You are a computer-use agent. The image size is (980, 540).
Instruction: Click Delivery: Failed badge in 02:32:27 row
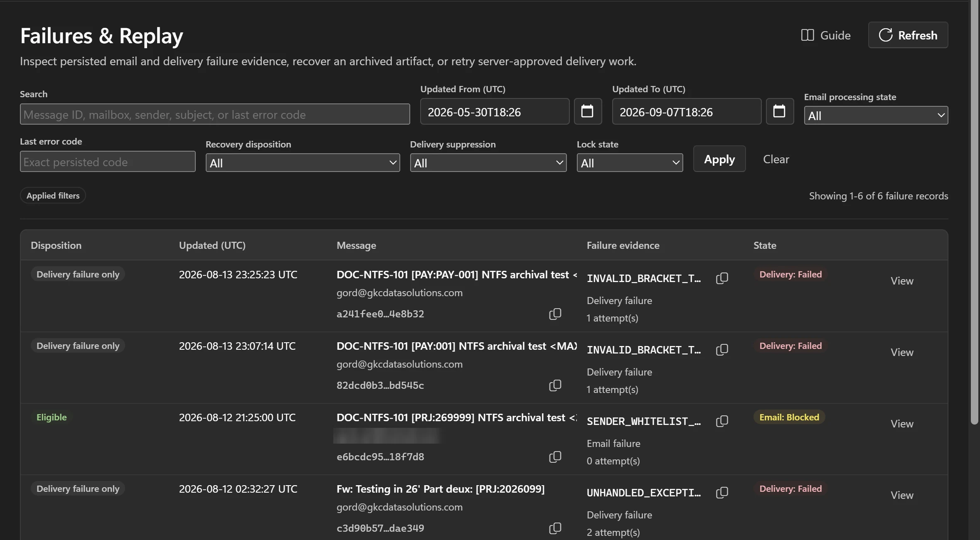[x=790, y=489]
